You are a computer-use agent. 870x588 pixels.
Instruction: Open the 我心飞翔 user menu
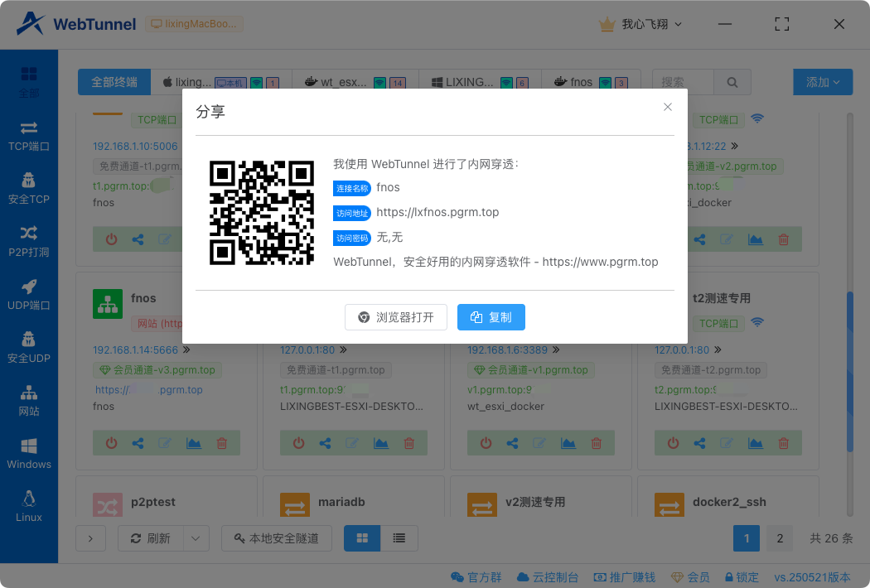click(640, 24)
